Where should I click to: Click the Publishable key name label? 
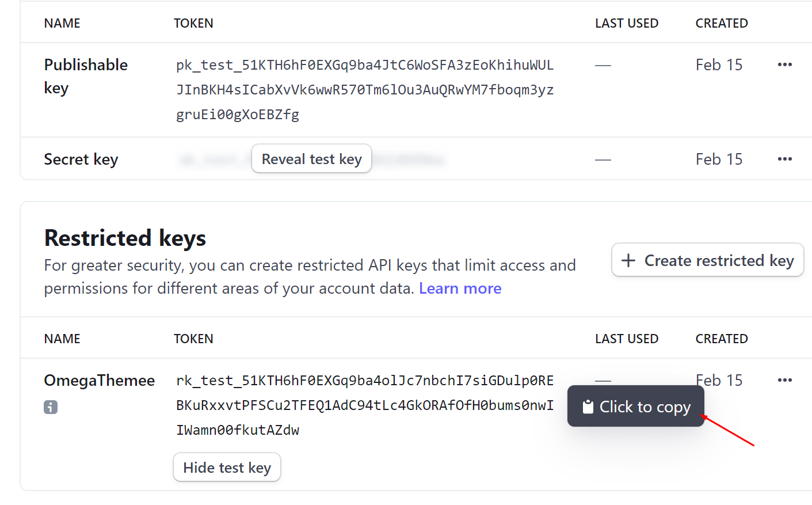(x=86, y=76)
